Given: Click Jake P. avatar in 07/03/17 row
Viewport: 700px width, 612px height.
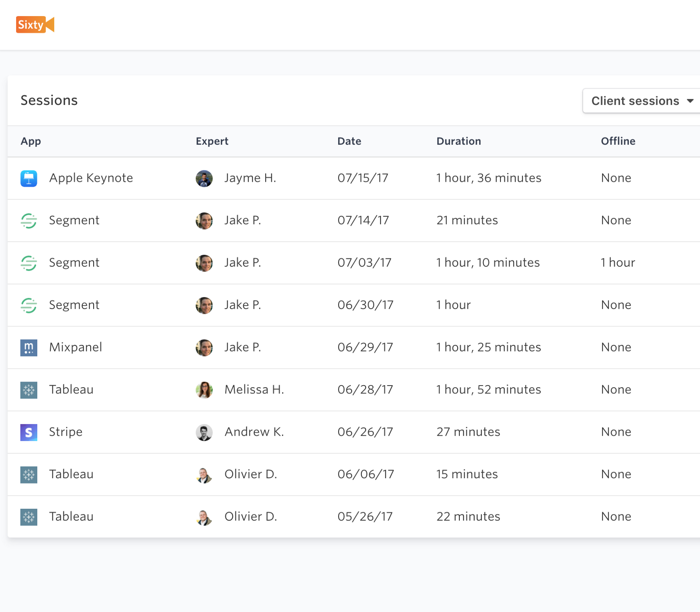Looking at the screenshot, I should tap(204, 263).
